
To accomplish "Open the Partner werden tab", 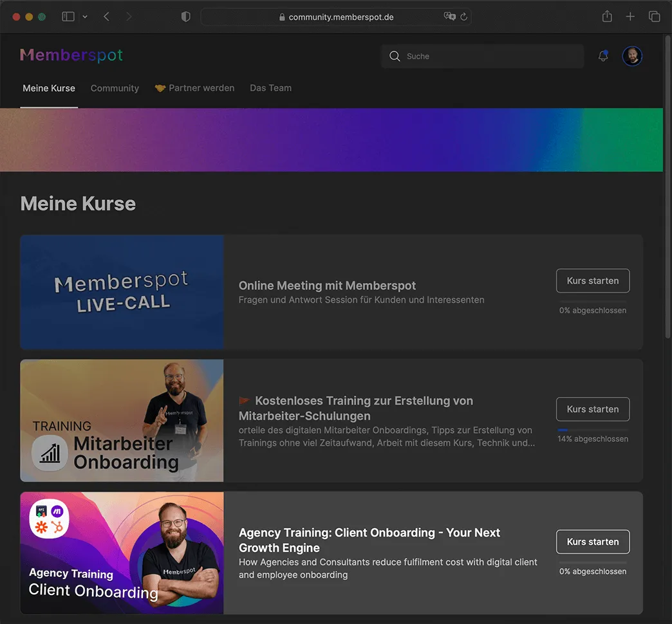I will coord(194,88).
